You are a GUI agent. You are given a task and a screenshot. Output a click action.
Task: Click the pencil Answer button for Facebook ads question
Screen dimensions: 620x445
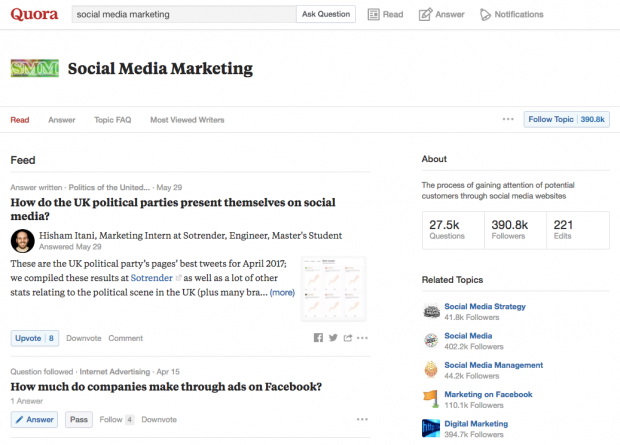point(34,420)
